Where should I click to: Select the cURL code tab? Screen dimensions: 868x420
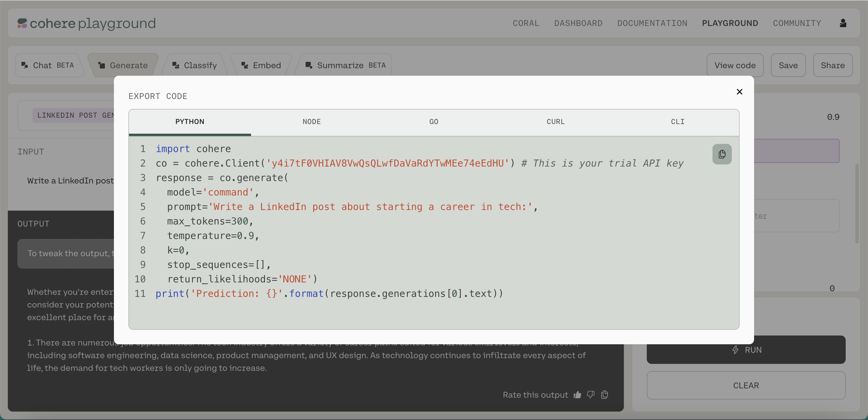(x=555, y=122)
